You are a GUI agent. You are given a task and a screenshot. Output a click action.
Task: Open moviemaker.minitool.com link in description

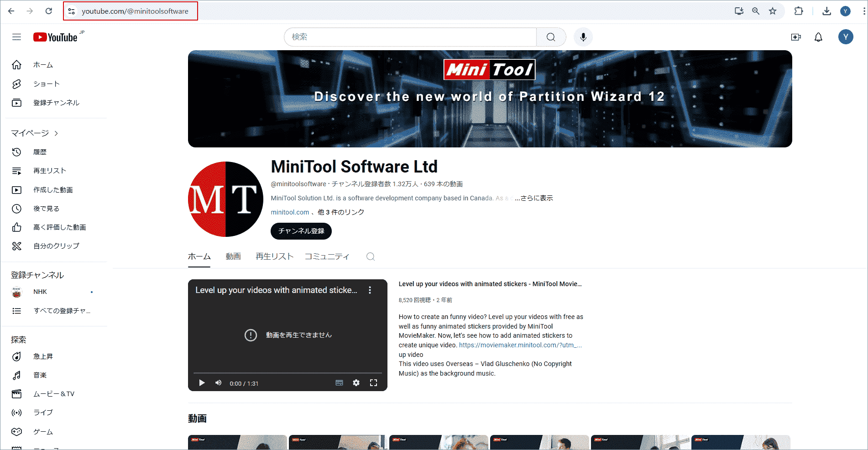pos(520,345)
